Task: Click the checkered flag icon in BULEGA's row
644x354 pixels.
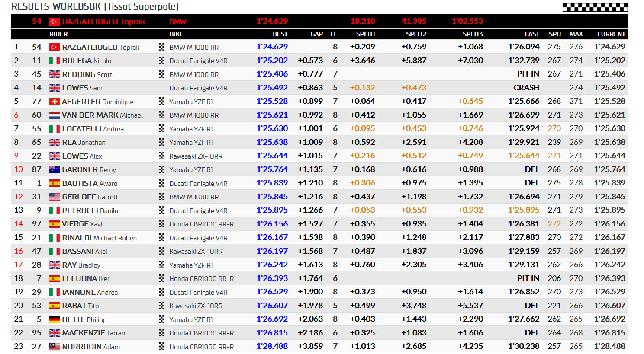Action: tap(162, 61)
